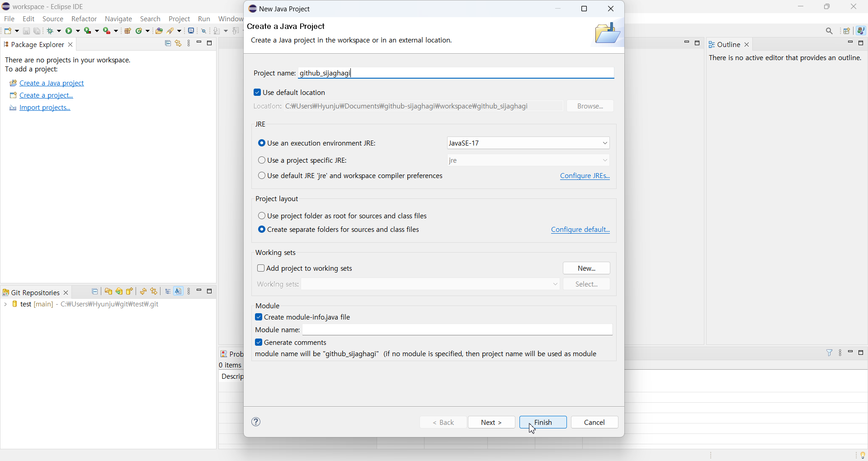Viewport: 868px width, 461px height.
Task: Click the Project name text field
Action: coord(457,73)
